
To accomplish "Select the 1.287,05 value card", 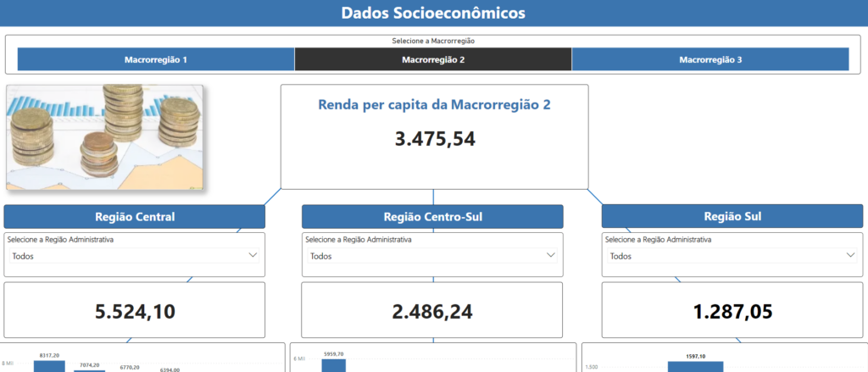I will pos(732,310).
